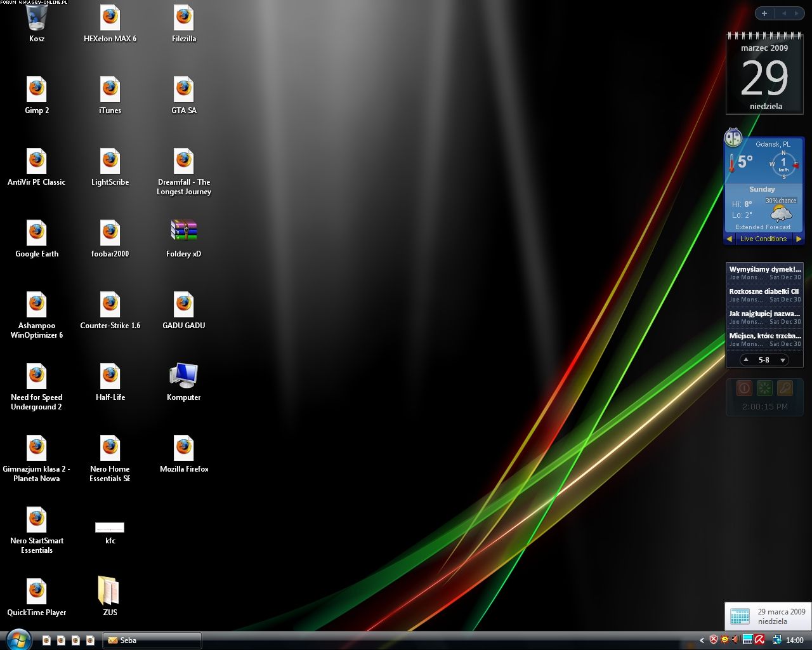Click the Half-Life desktop shortcut

[110, 382]
